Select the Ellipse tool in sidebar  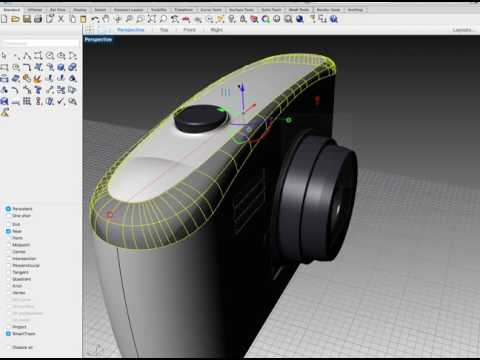point(61,55)
